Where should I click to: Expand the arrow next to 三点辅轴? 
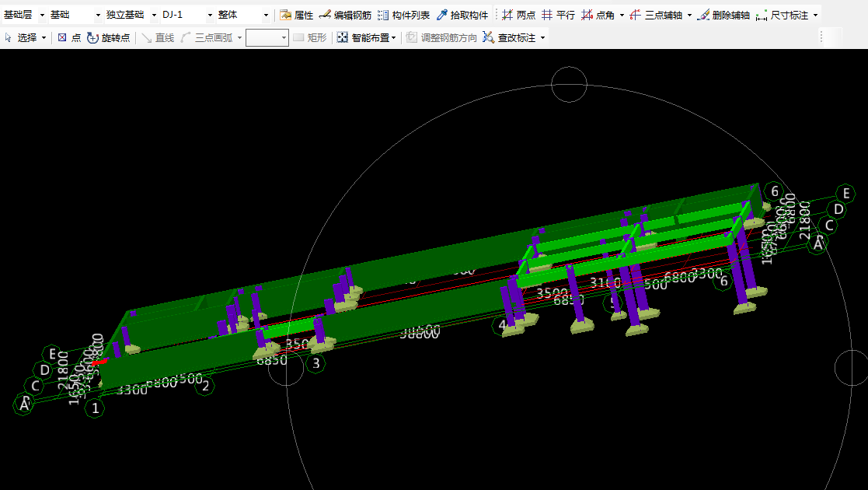tap(689, 16)
